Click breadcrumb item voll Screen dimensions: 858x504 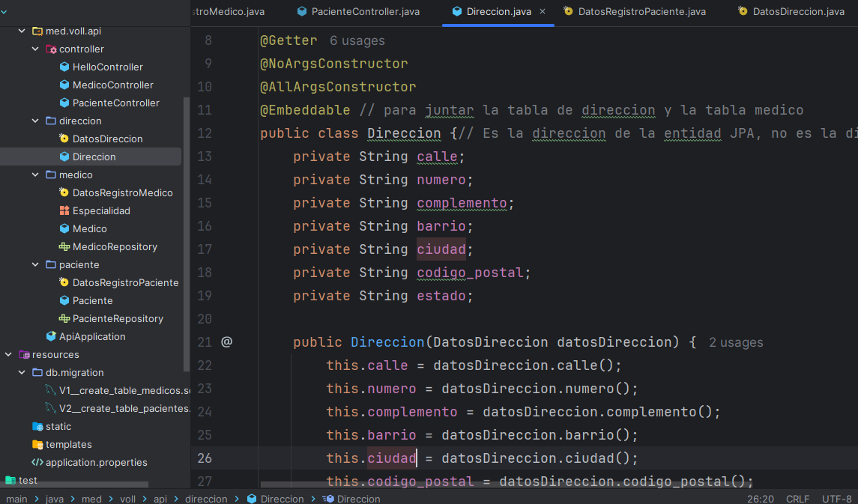coord(127,499)
